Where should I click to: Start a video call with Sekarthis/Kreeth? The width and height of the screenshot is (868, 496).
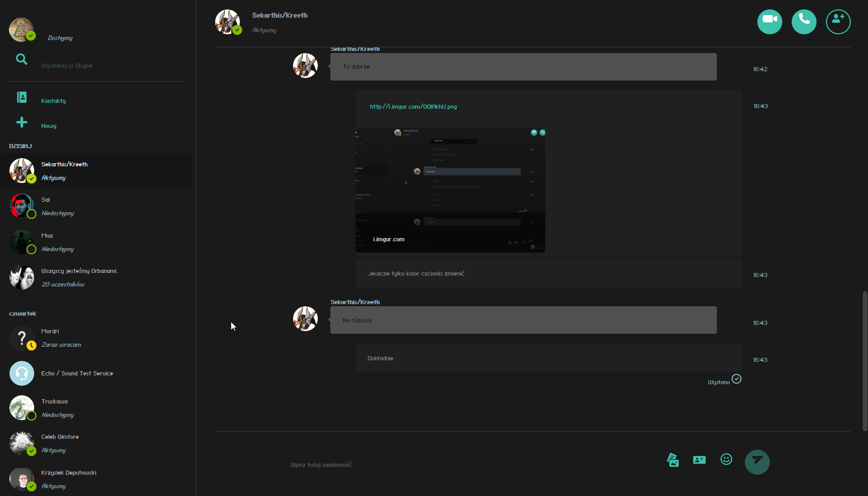point(769,21)
